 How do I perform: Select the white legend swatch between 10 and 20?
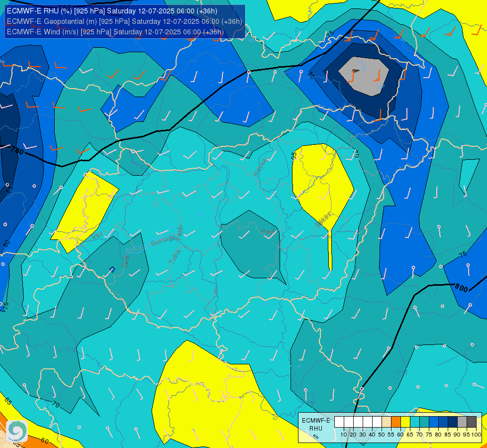349,422
